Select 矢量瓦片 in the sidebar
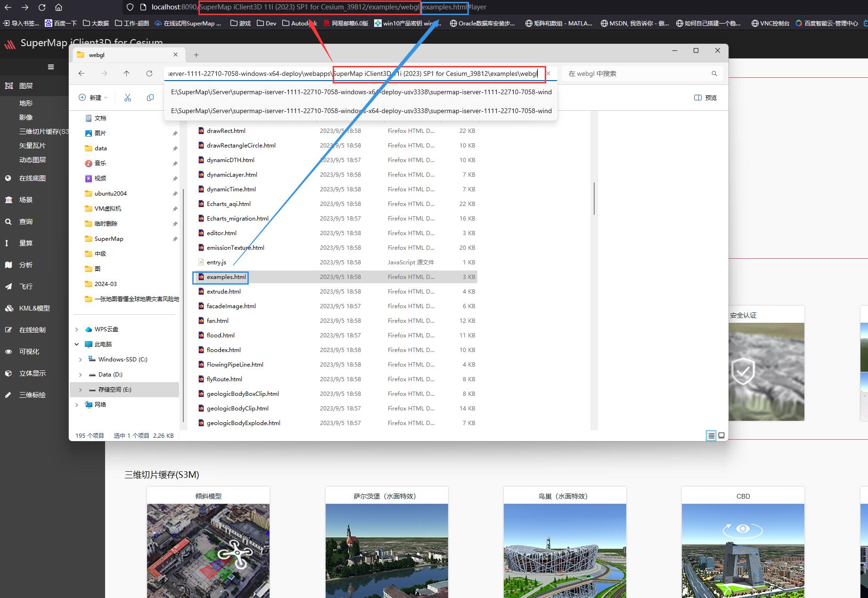868x598 pixels. [33, 146]
